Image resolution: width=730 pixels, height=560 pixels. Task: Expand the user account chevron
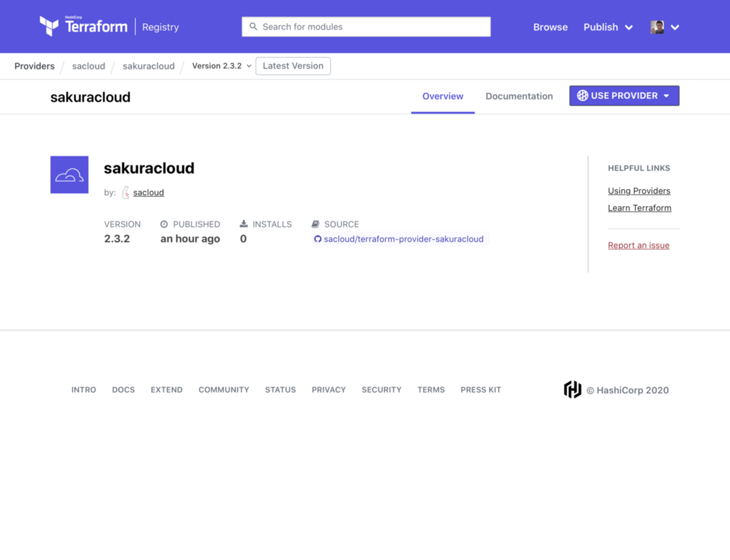pyautogui.click(x=675, y=27)
